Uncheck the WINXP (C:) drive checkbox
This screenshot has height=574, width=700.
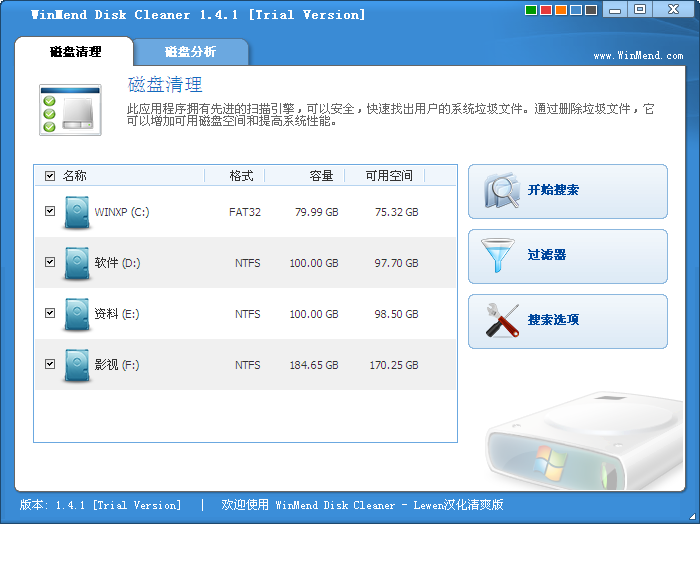(50, 211)
